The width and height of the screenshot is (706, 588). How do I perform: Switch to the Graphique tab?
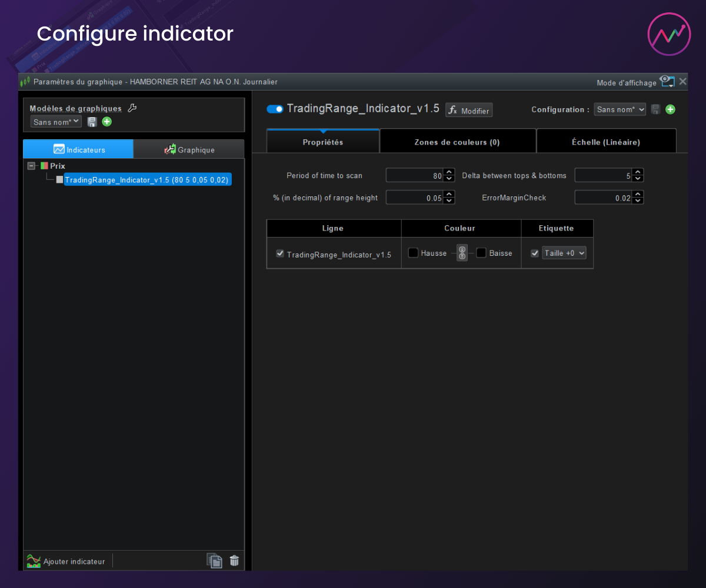pos(189,149)
